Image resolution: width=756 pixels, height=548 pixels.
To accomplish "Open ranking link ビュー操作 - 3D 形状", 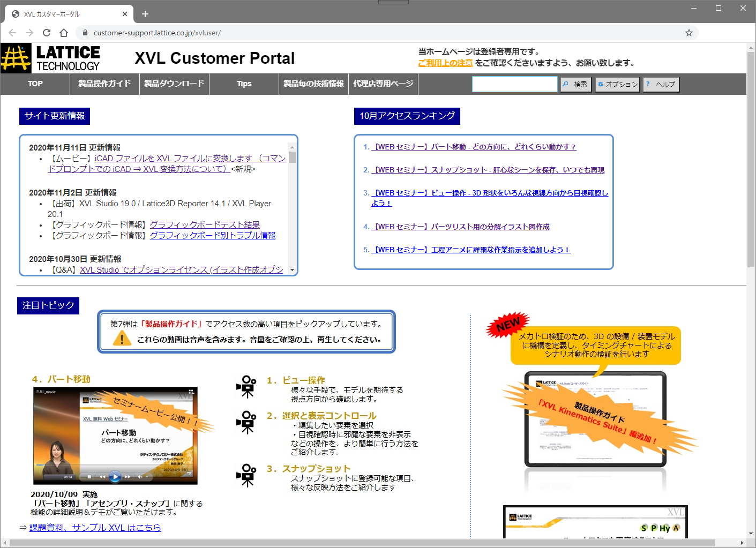I will pos(490,198).
